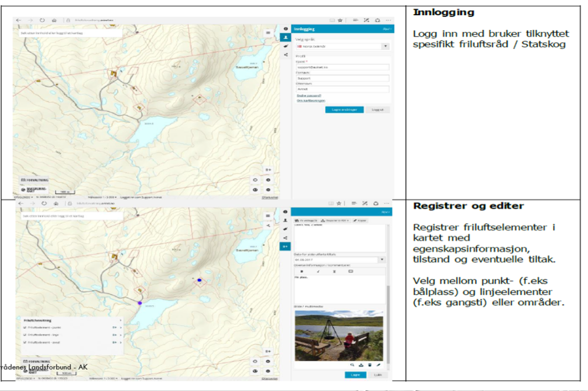Expand the Friluftselement - punkt layer arrow
The width and height of the screenshot is (588, 391).
[x=121, y=327]
